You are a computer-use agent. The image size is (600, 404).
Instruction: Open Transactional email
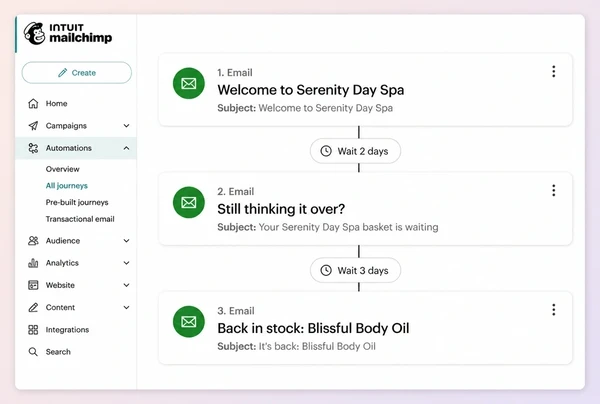tap(80, 219)
